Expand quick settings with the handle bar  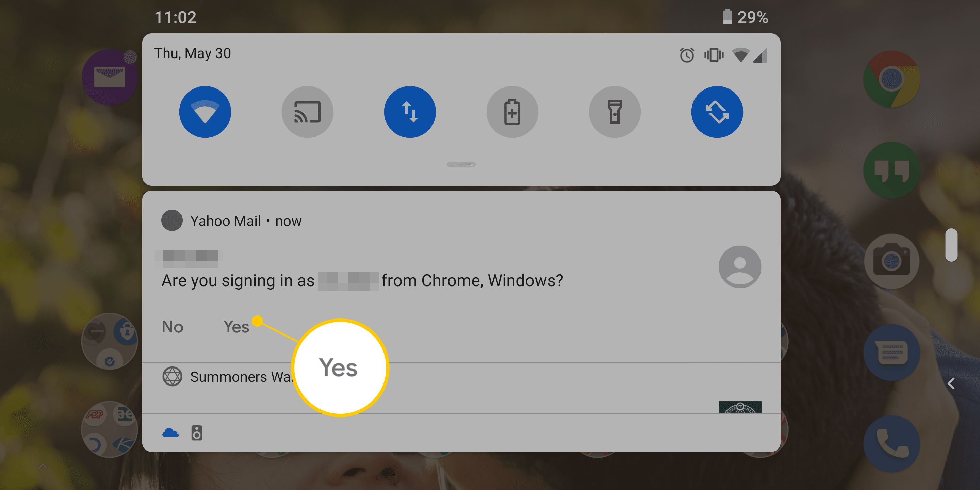461,164
